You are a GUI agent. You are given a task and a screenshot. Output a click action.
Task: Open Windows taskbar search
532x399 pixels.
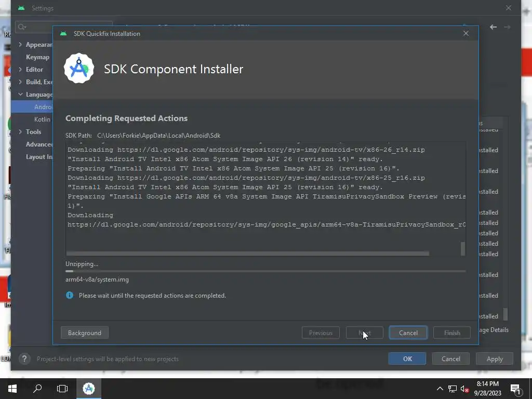(x=37, y=389)
